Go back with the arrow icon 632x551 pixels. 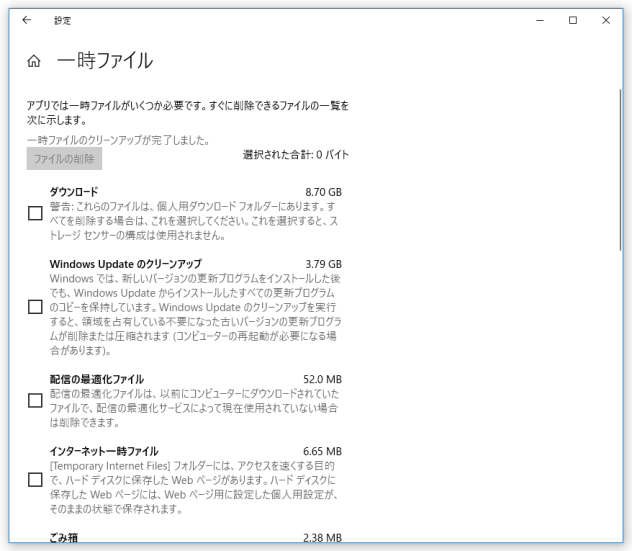[x=27, y=20]
